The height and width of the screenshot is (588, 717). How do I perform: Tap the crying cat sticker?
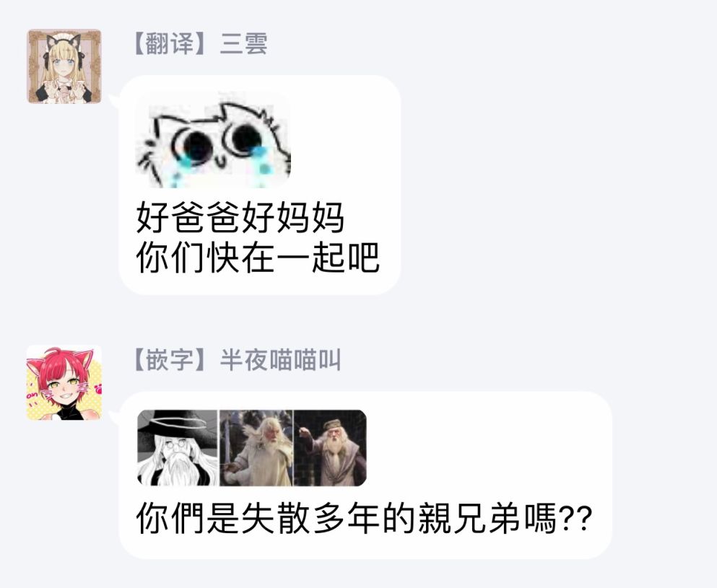[214, 141]
